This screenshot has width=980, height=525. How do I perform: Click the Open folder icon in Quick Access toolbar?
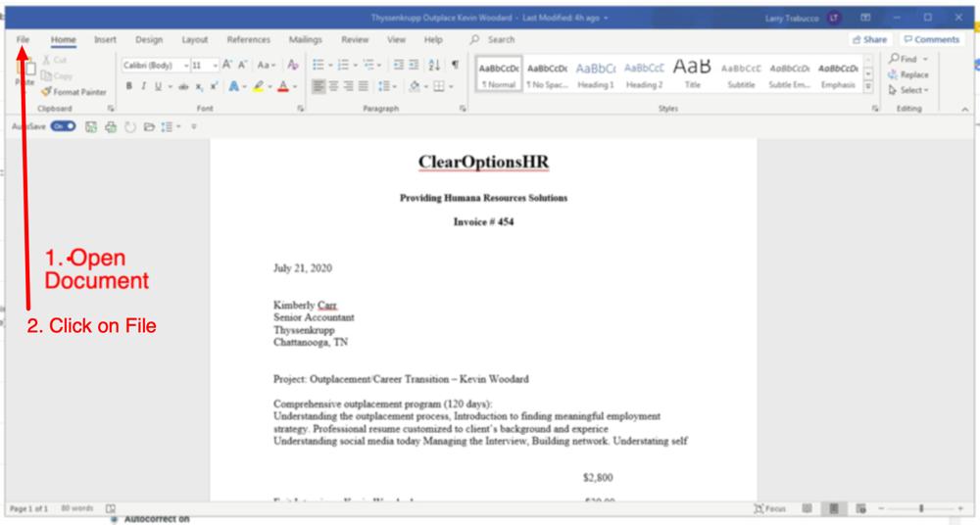coord(149,127)
